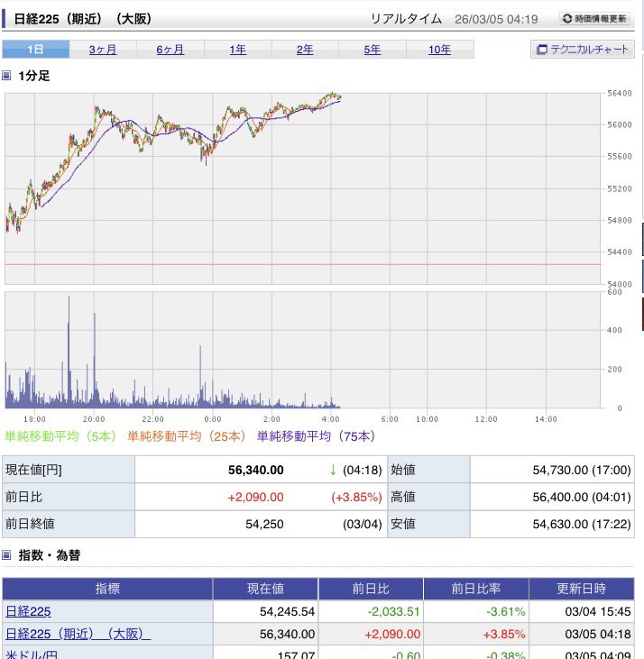The height and width of the screenshot is (659, 644).
Task: Click the refresh icon in 時価情報更新
Action: coord(567,19)
